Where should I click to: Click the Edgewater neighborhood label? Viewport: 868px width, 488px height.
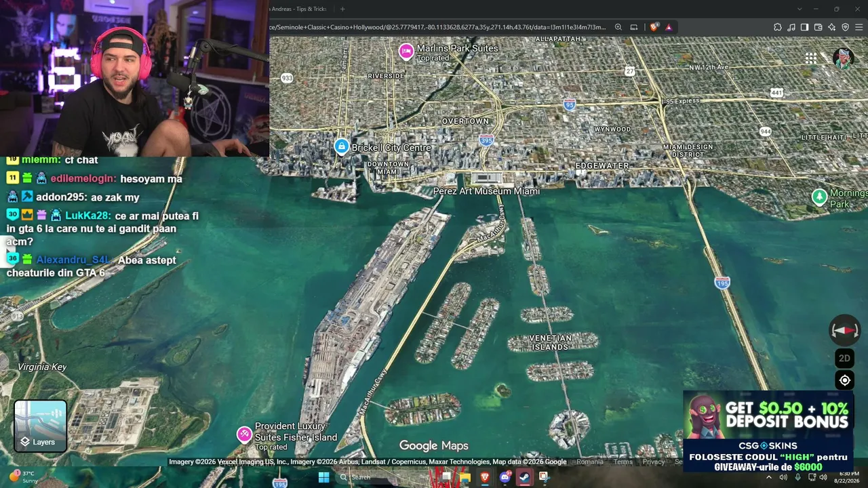click(x=602, y=165)
